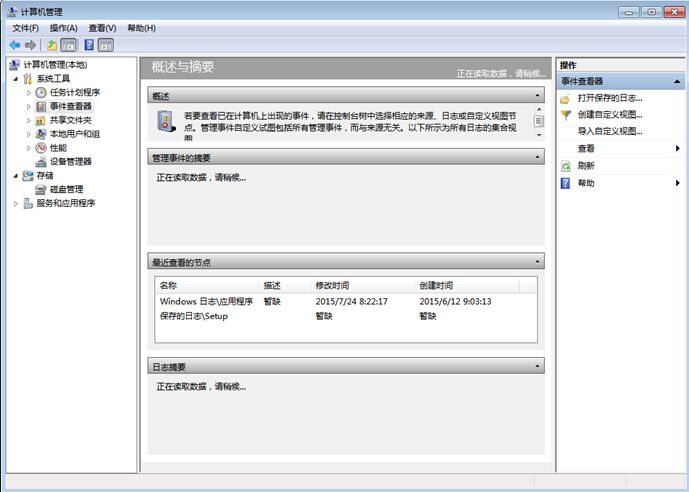The image size is (689, 492).
Task: Expand the 服务和应用程序 tree node
Action: (16, 203)
